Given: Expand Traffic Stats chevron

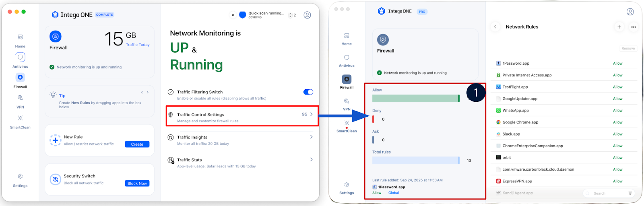Looking at the screenshot, I should [312, 159].
